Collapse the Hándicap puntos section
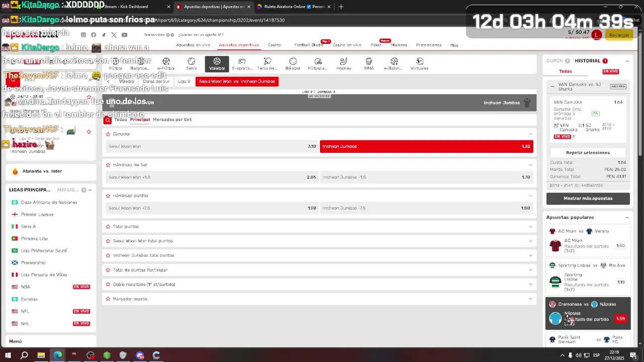This screenshot has height=362, width=644. (530, 196)
